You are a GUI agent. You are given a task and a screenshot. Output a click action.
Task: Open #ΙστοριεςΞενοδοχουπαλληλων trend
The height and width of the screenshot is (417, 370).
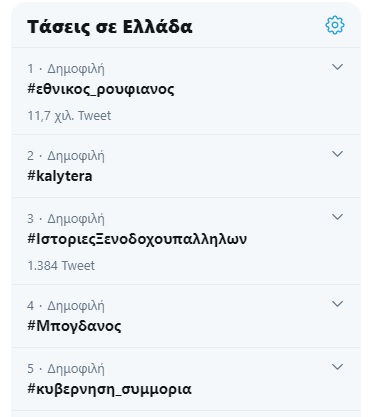pyautogui.click(x=137, y=239)
